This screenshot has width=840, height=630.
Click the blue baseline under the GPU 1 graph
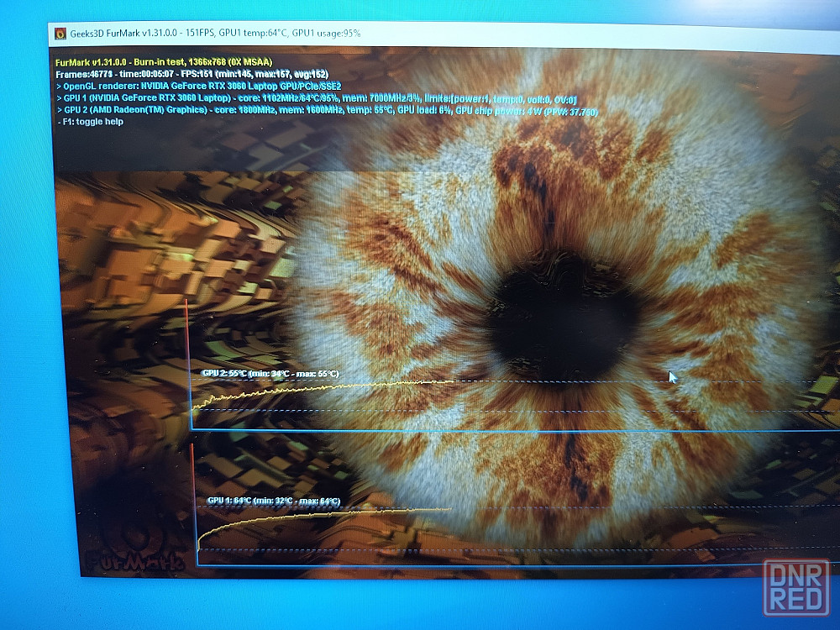coord(504,564)
